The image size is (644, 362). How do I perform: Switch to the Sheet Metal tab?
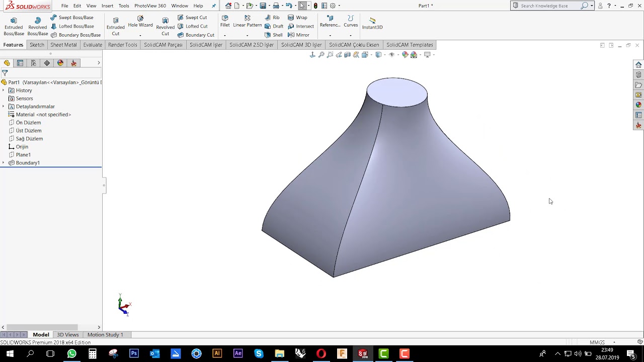click(63, 45)
